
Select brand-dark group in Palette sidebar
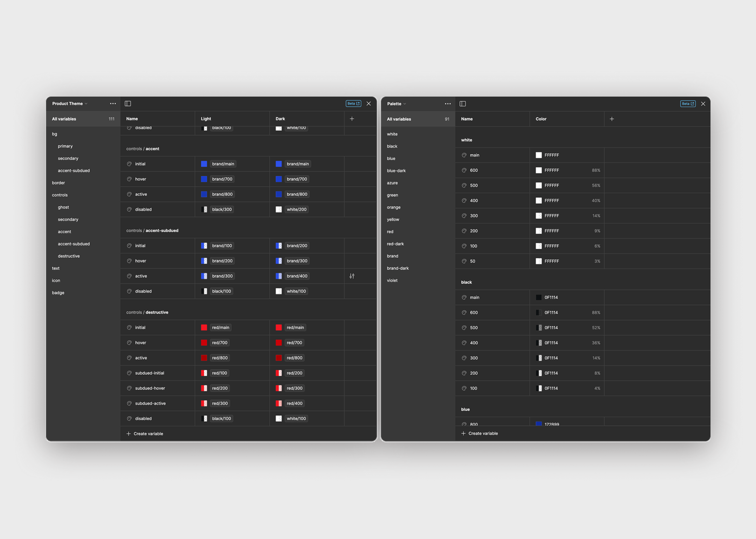click(398, 268)
